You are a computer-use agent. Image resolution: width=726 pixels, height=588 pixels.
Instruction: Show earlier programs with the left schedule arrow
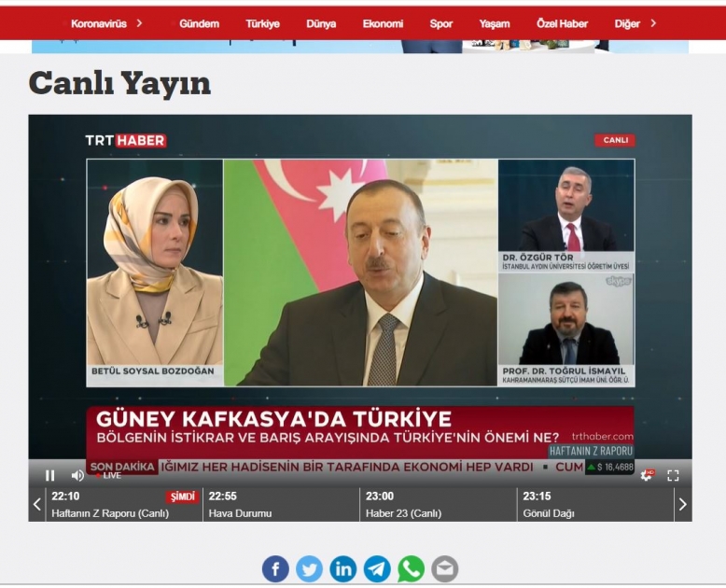click(x=37, y=504)
